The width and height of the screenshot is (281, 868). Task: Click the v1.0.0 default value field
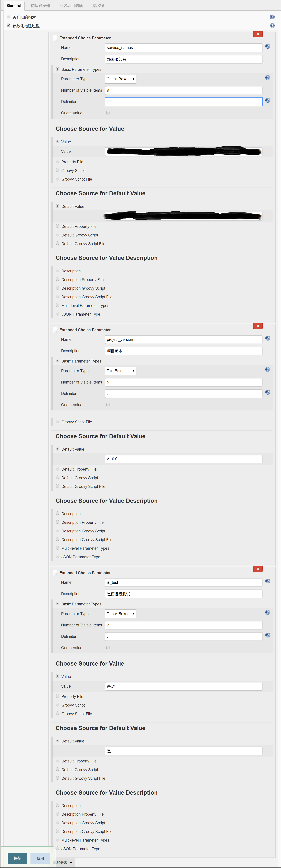tap(183, 459)
